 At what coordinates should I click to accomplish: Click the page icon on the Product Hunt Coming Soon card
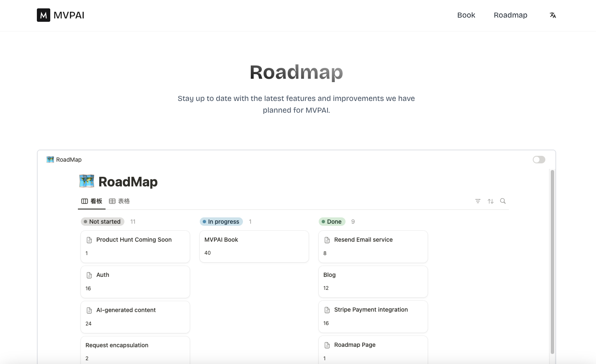[x=89, y=240]
